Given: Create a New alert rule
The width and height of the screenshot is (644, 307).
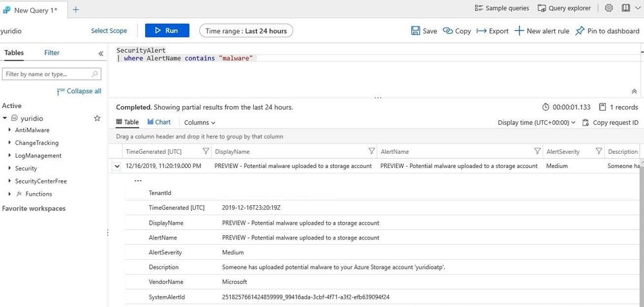Looking at the screenshot, I should pyautogui.click(x=542, y=31).
